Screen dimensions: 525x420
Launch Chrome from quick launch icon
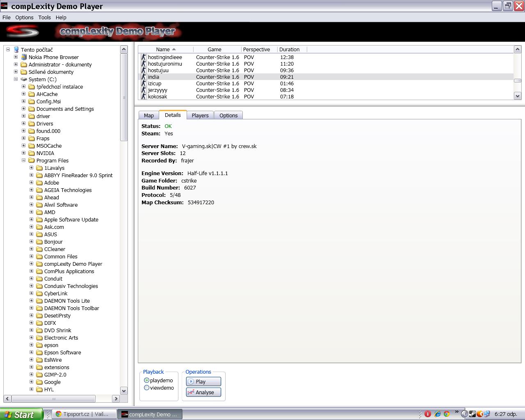(446, 414)
